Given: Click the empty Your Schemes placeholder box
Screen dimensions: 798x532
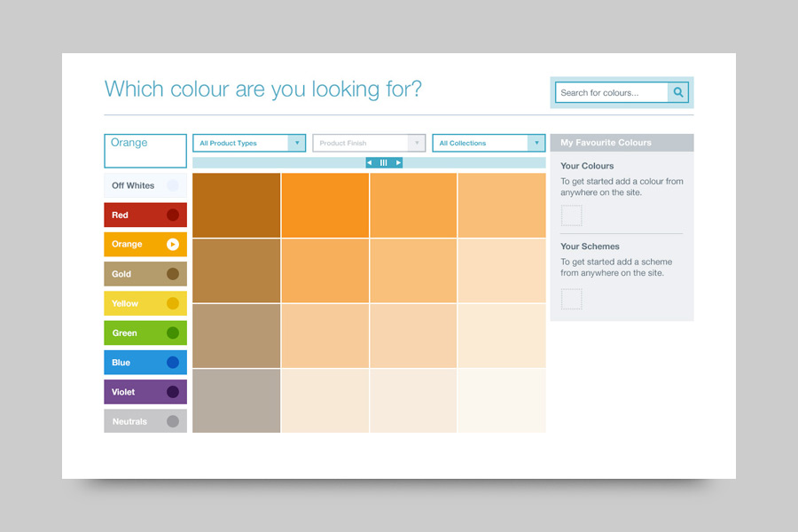Looking at the screenshot, I should click(x=572, y=299).
